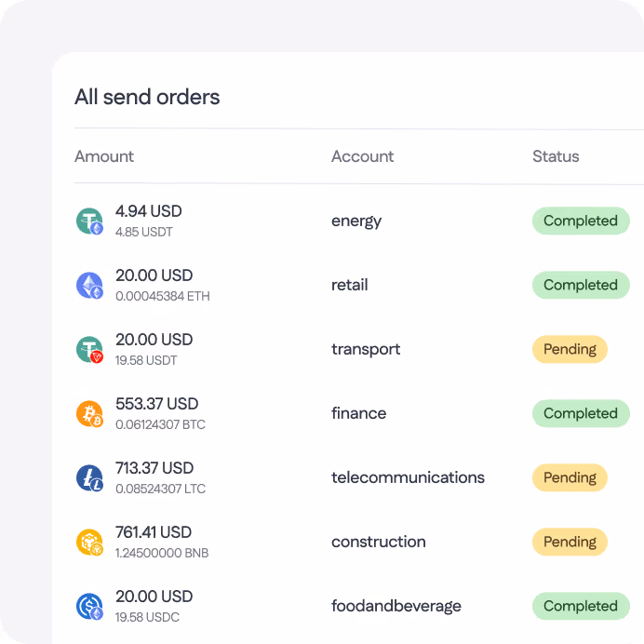
Task: Click the All send orders heading
Action: (147, 98)
